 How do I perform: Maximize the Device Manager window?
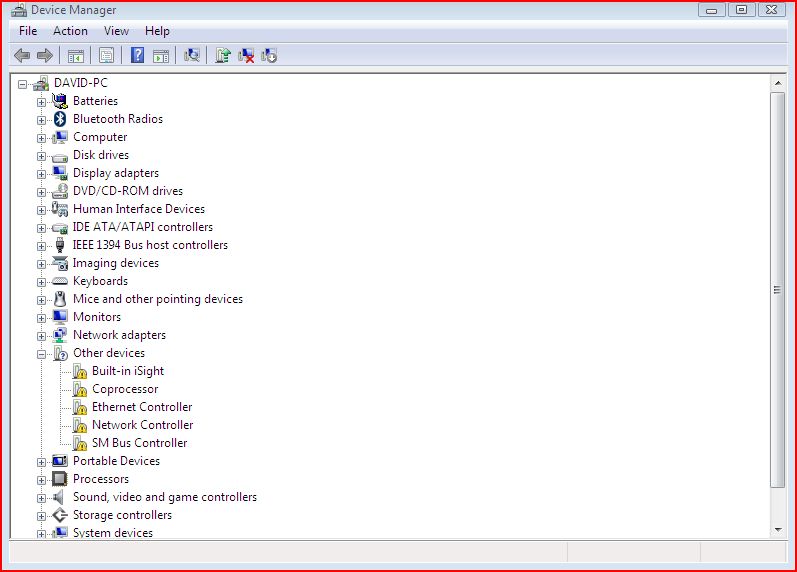click(x=741, y=10)
